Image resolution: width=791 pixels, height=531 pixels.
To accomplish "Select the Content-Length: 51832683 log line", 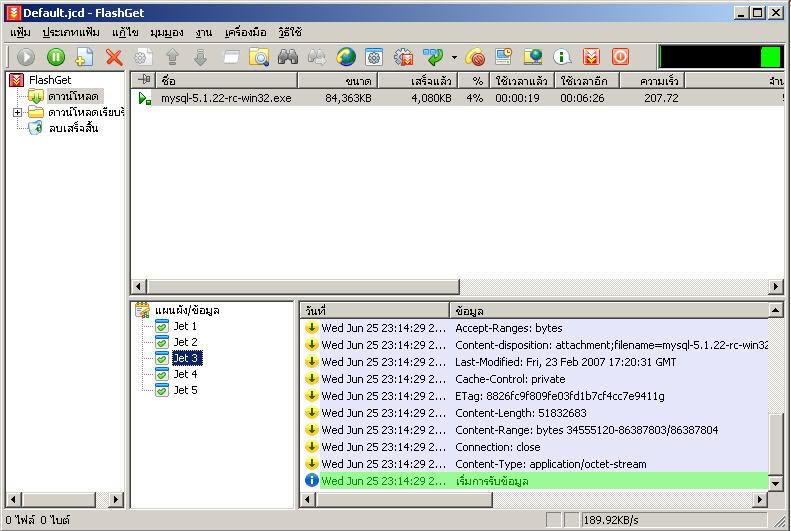I will coord(536,413).
